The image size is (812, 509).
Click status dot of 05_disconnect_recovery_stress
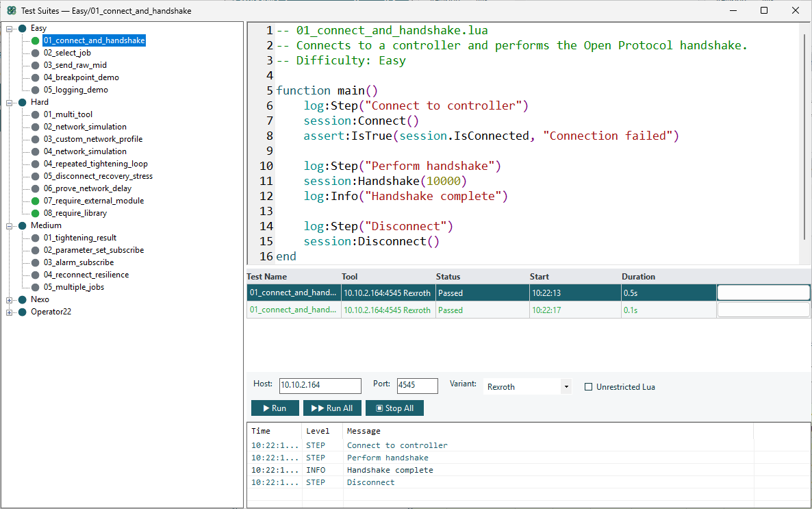coord(35,176)
